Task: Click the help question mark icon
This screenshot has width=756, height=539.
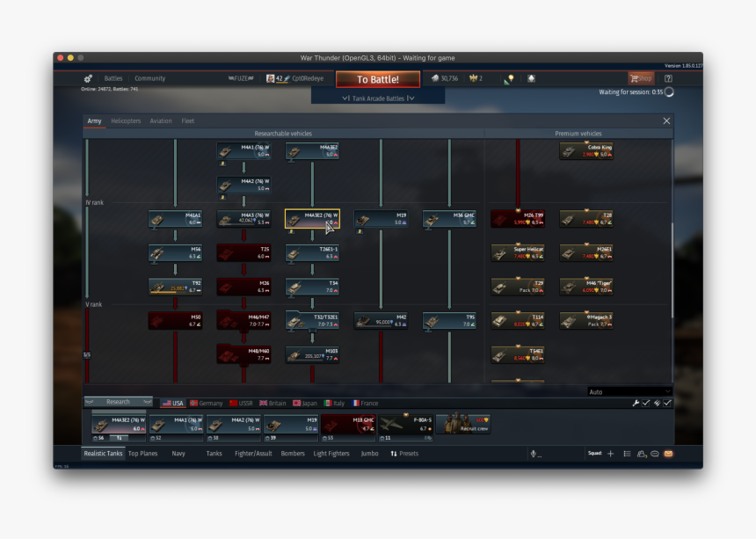Action: coord(667,78)
